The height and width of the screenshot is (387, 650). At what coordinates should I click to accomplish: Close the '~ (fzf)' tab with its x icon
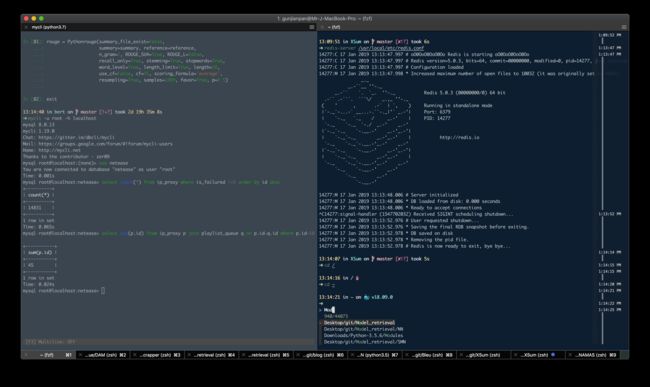(x=26, y=355)
